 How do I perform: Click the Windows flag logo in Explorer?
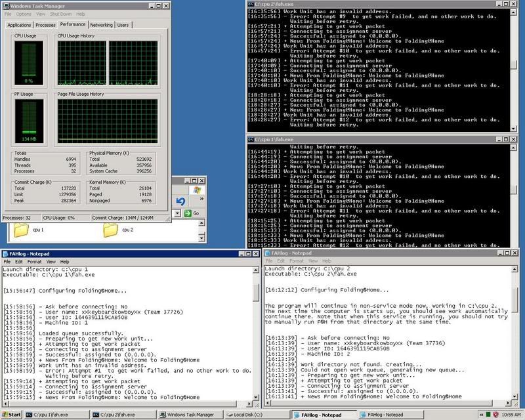point(198,190)
